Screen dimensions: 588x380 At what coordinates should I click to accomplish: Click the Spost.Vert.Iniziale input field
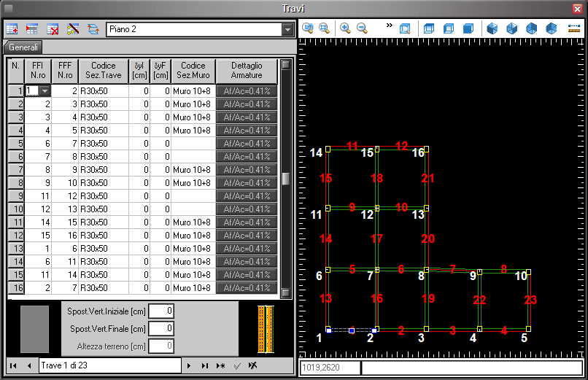161,311
